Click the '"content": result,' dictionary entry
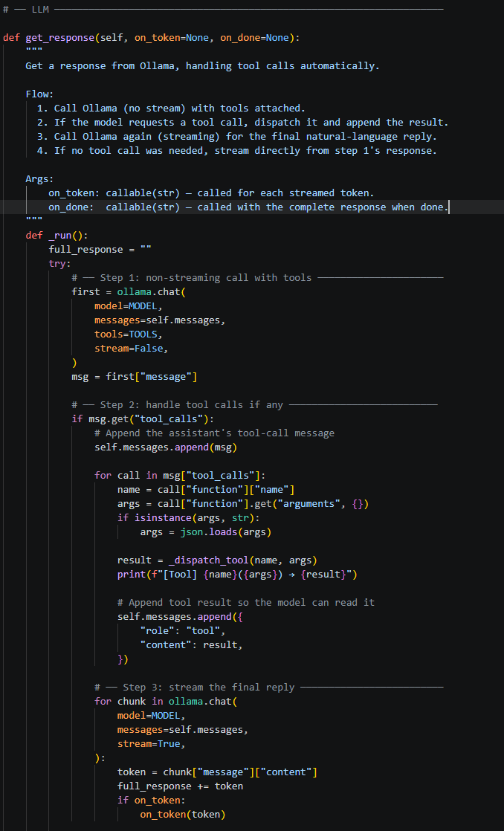The width and height of the screenshot is (504, 831). (x=191, y=645)
